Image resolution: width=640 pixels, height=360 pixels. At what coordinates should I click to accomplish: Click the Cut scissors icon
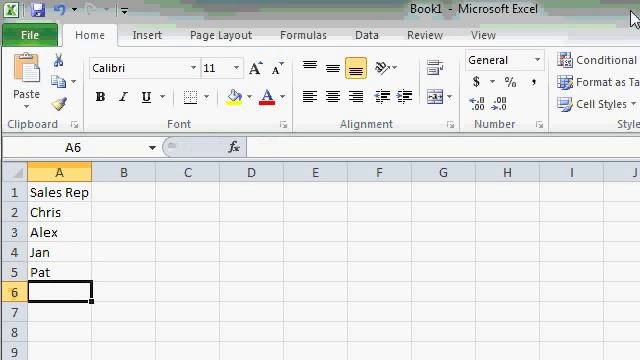pyautogui.click(x=58, y=60)
